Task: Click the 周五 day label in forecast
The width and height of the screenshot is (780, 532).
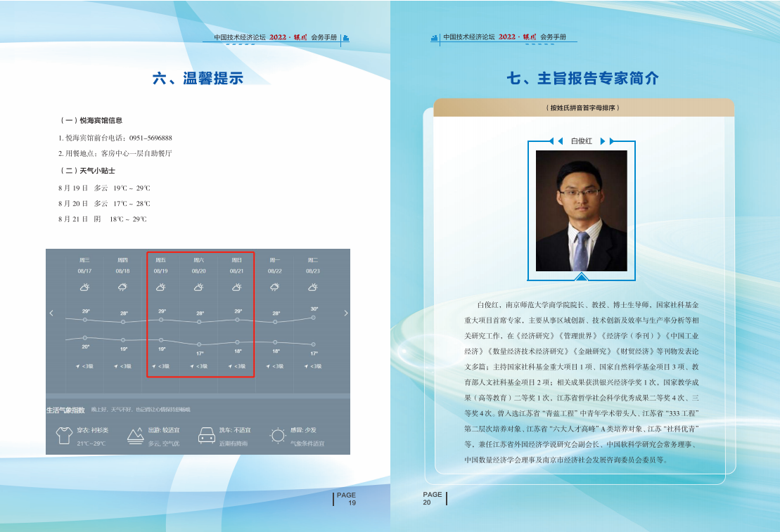Action: (160, 260)
